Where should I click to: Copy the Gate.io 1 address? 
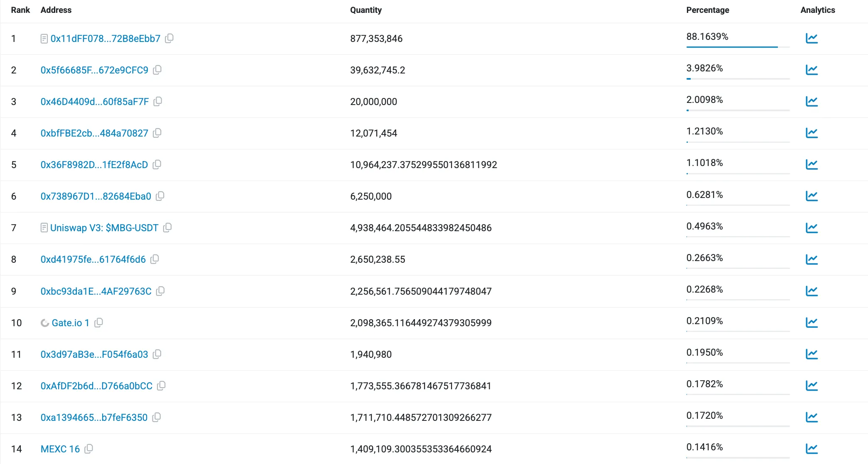tap(98, 323)
